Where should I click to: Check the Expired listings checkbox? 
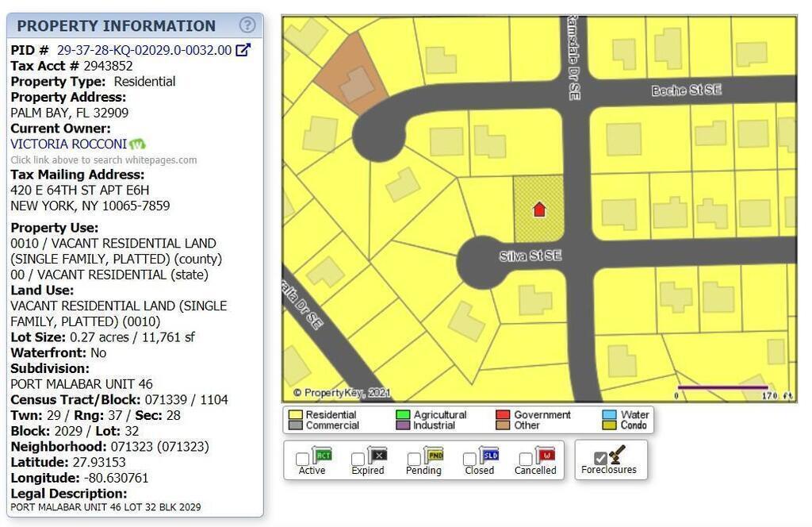(x=358, y=460)
